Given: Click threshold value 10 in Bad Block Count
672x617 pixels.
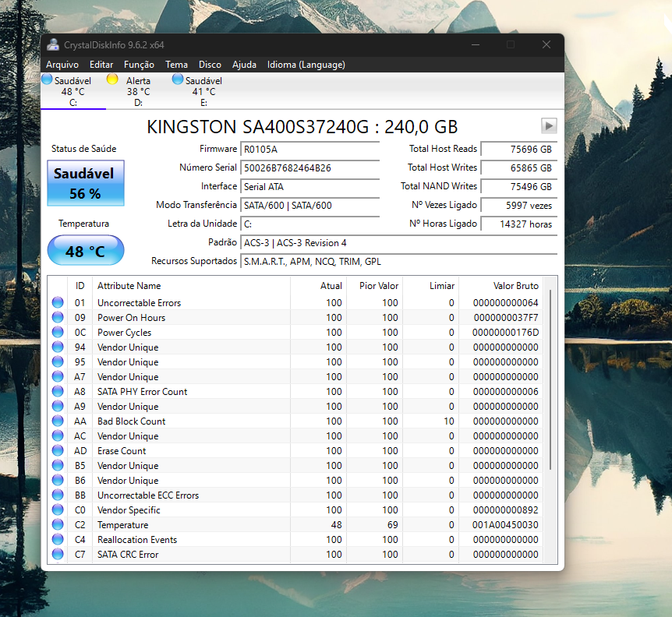Looking at the screenshot, I should click(449, 421).
